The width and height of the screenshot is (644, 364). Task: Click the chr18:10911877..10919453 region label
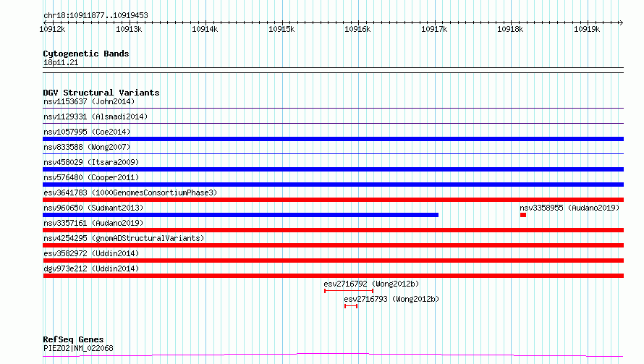(96, 16)
